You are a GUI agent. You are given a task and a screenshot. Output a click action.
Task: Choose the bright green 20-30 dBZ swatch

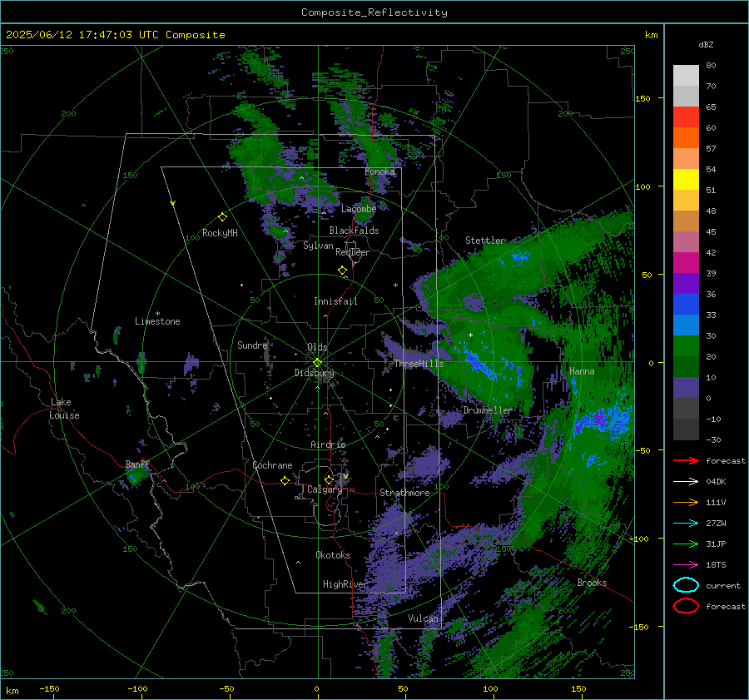(686, 345)
